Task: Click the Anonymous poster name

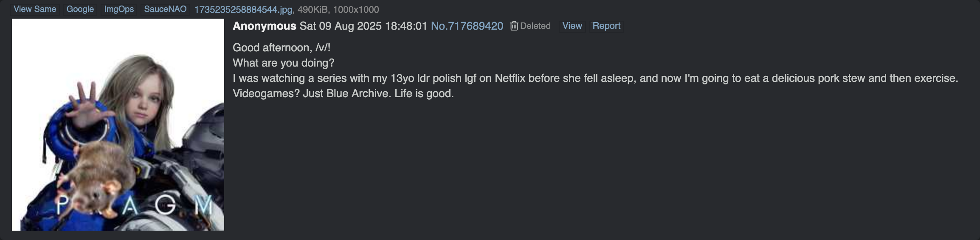Action: [264, 26]
